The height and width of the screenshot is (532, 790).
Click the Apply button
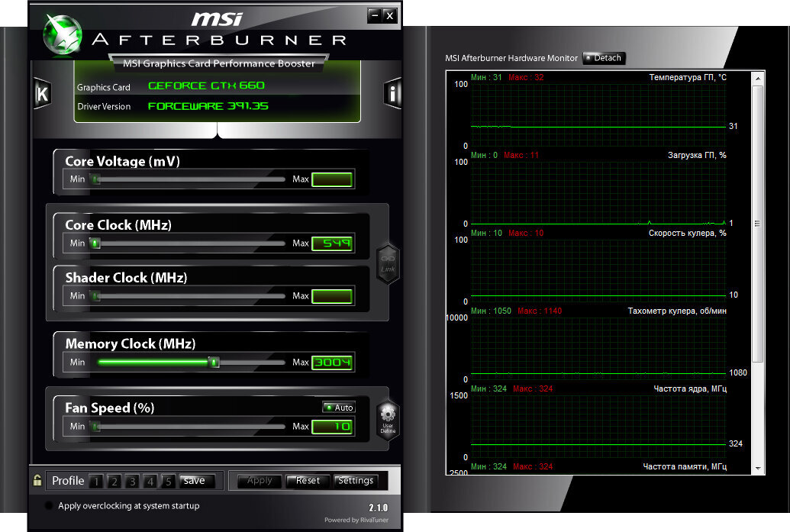(x=260, y=481)
